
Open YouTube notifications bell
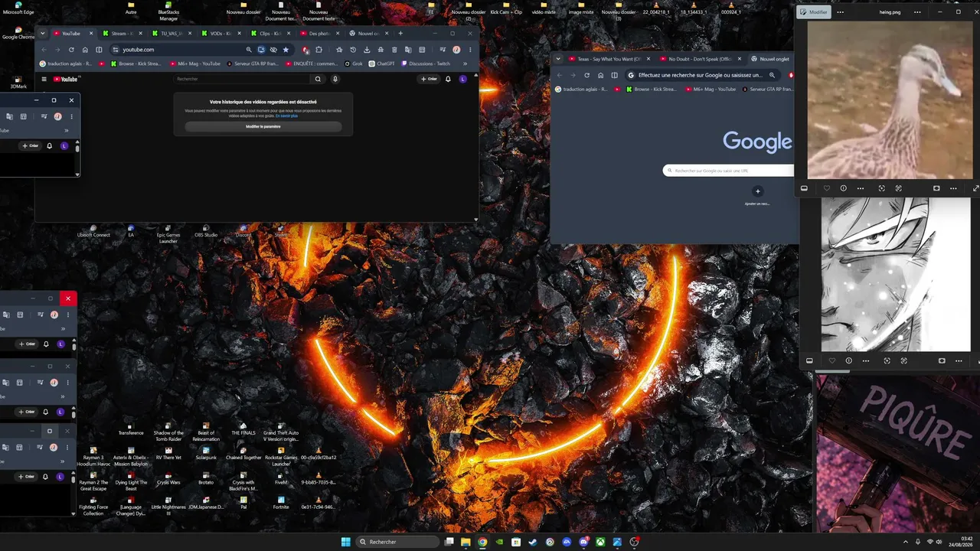(x=448, y=79)
